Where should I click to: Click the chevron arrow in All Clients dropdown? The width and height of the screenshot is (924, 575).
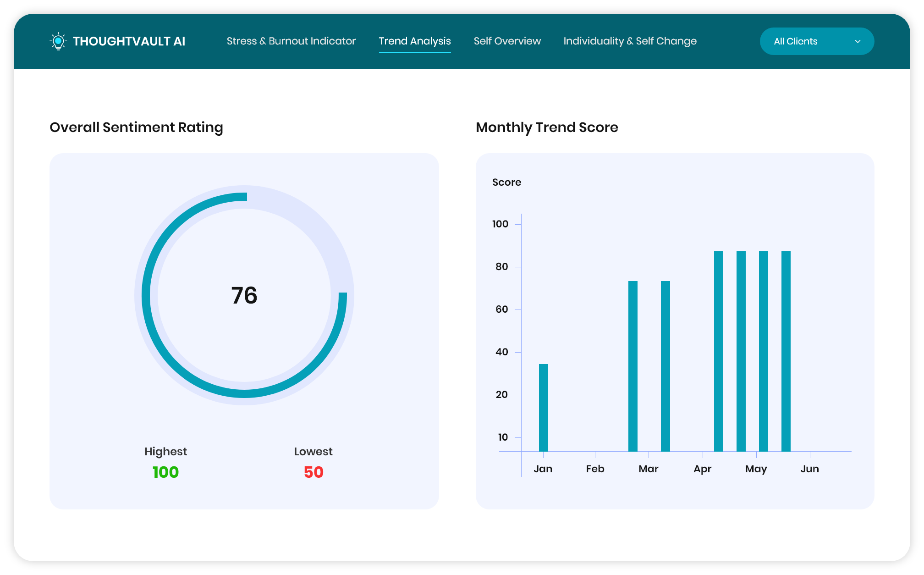coord(858,41)
